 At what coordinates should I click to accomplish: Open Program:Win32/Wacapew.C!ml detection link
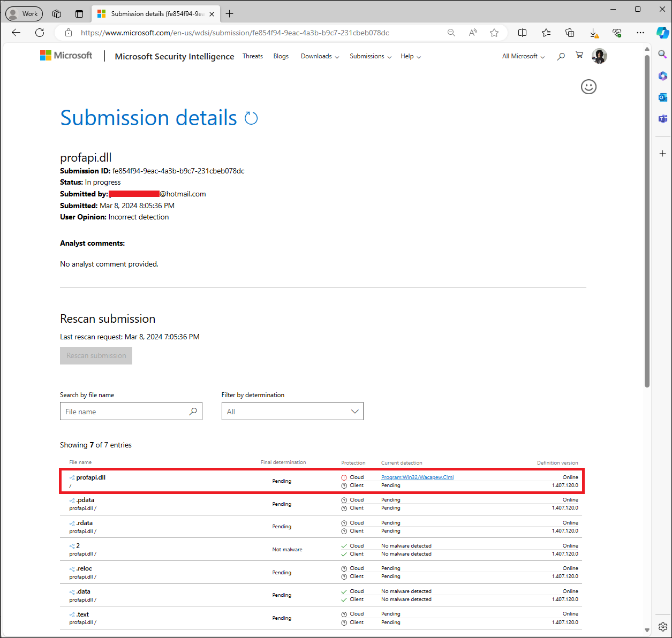(x=417, y=477)
